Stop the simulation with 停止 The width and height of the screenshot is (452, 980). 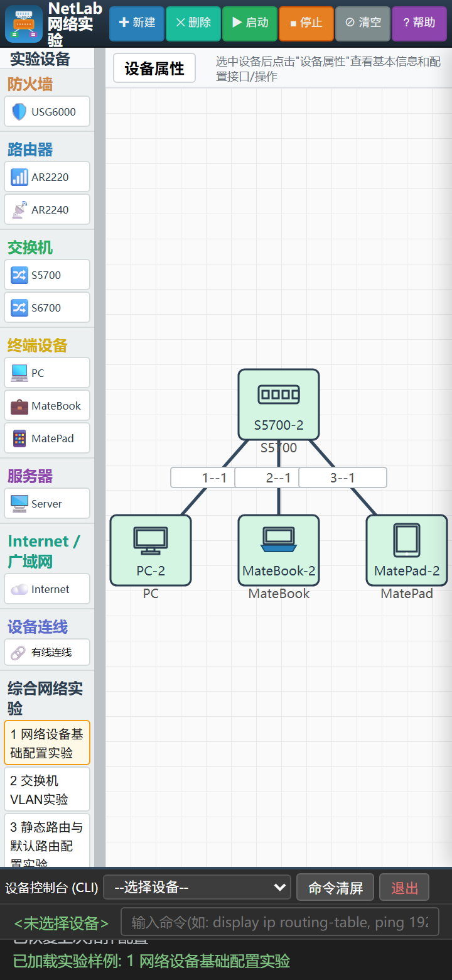point(306,23)
